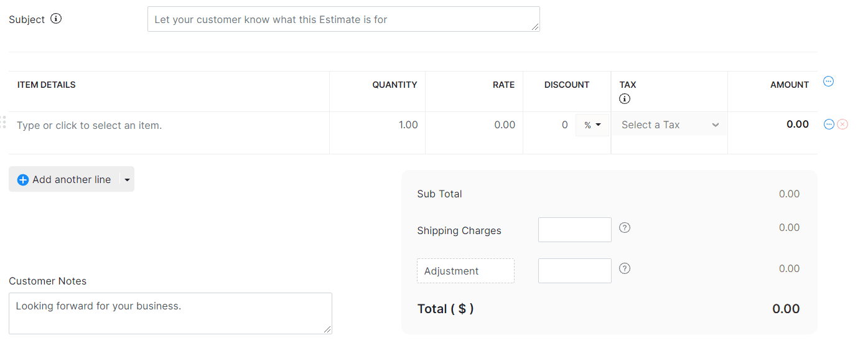Click the blue plus icon on Add another line

[23, 180]
